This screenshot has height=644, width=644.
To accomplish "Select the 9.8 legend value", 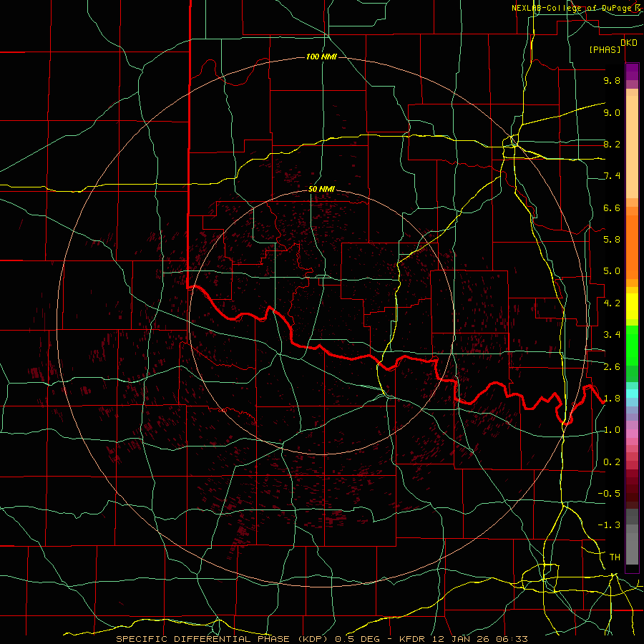I will pos(612,80).
